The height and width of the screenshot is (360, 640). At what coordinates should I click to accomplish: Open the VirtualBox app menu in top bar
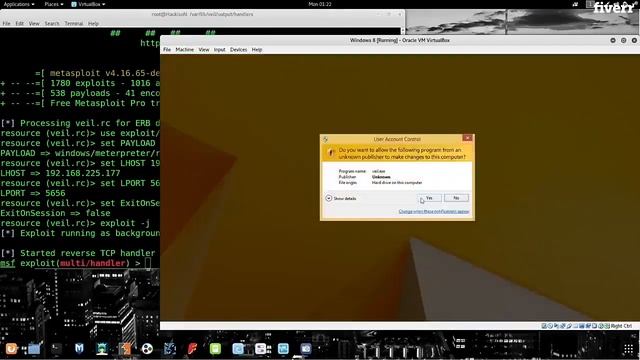click(x=88, y=4)
